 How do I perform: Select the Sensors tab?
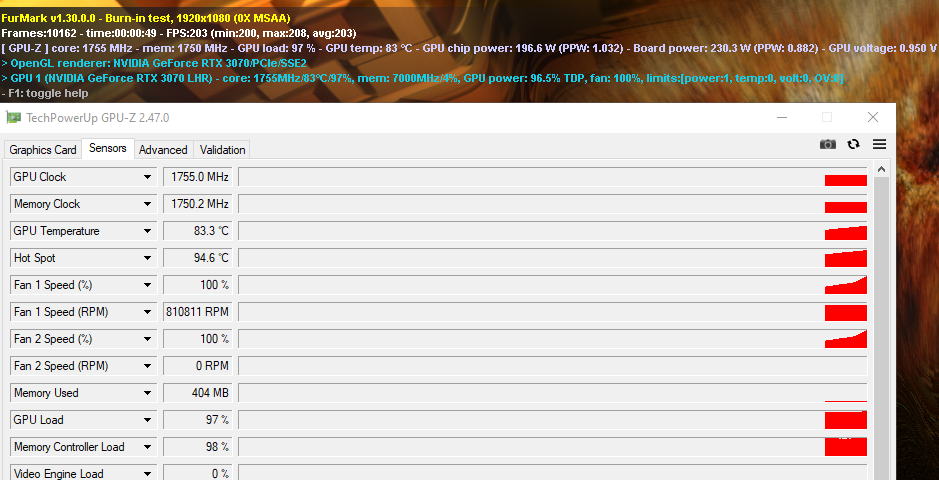pos(108,148)
